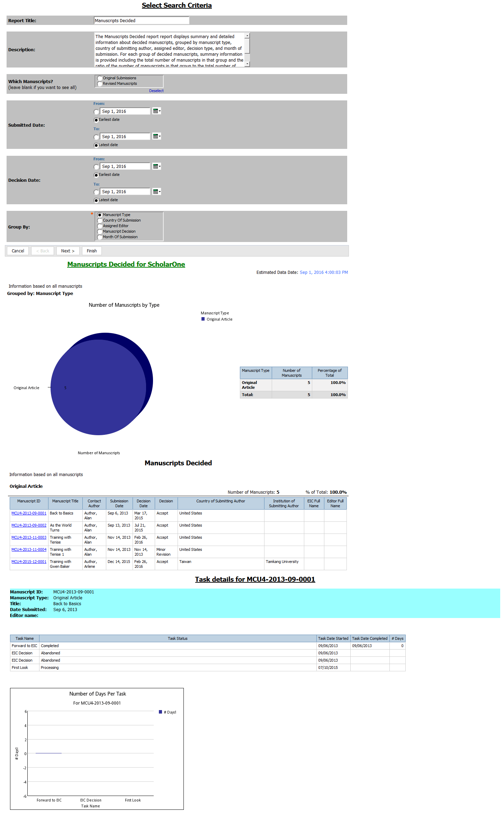
Task: Click the Finish button
Action: pyautogui.click(x=92, y=251)
